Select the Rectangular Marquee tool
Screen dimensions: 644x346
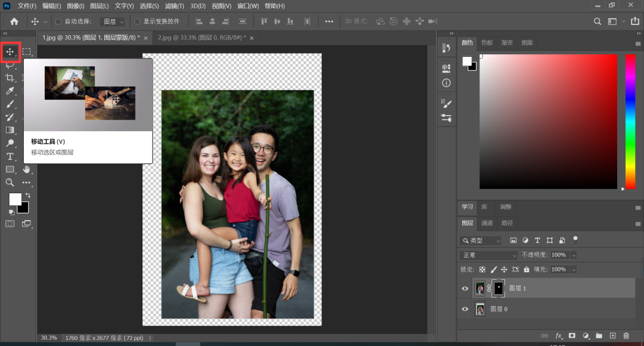(27, 52)
